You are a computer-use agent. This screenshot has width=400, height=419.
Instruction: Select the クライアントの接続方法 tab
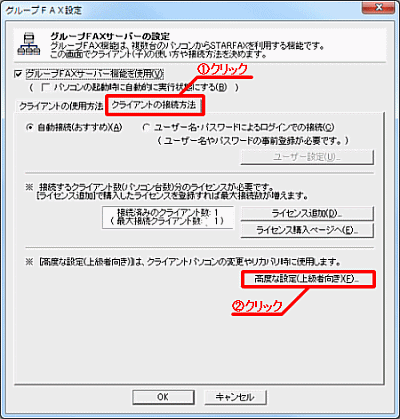(x=154, y=105)
